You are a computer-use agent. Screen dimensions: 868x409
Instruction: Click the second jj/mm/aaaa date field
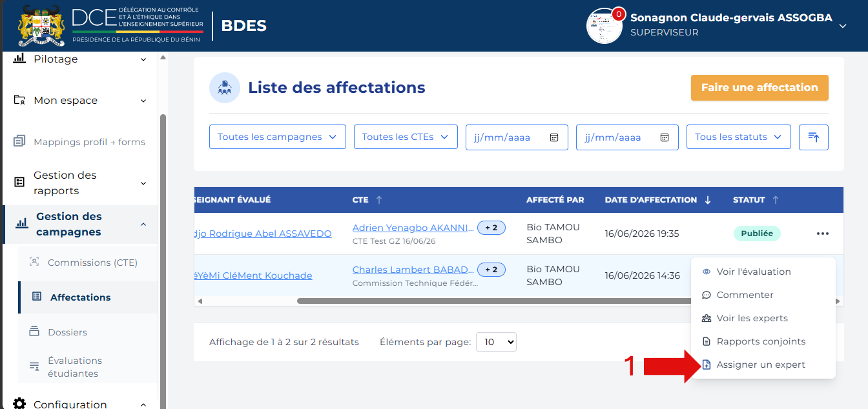(627, 137)
